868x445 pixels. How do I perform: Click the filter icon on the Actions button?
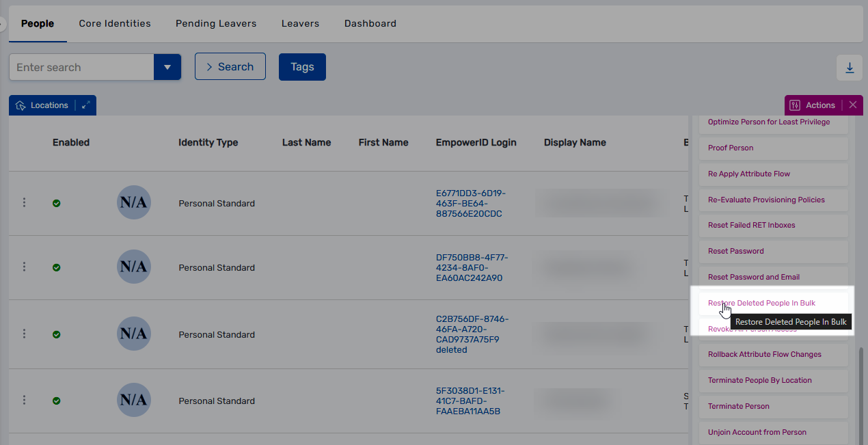[x=795, y=105]
